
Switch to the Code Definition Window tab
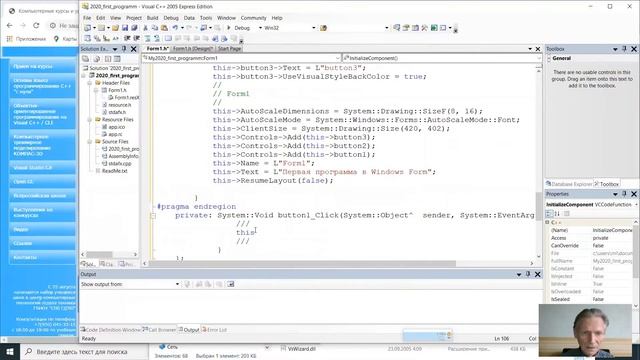pyautogui.click(x=110, y=330)
